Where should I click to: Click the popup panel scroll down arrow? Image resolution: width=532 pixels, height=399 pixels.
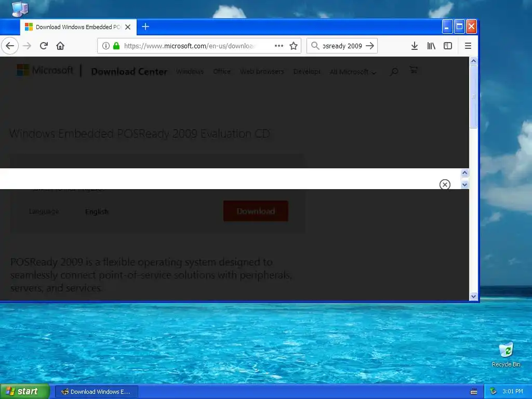point(465,184)
